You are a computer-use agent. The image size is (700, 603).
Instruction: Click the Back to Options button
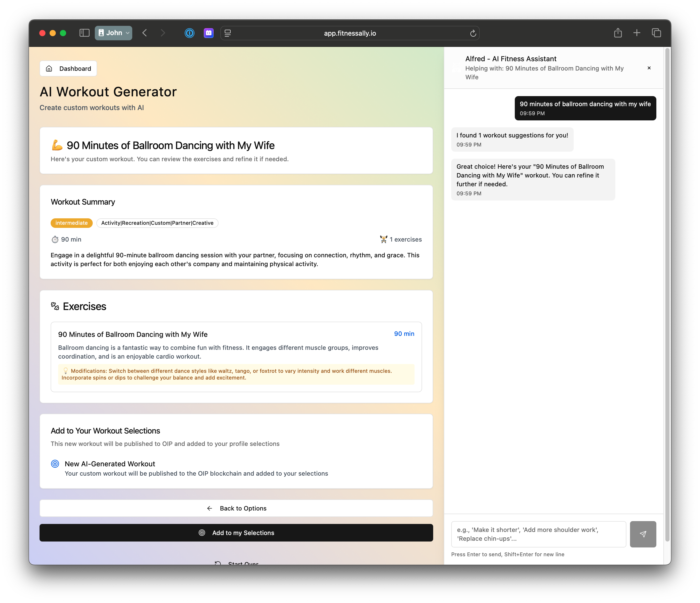236,508
